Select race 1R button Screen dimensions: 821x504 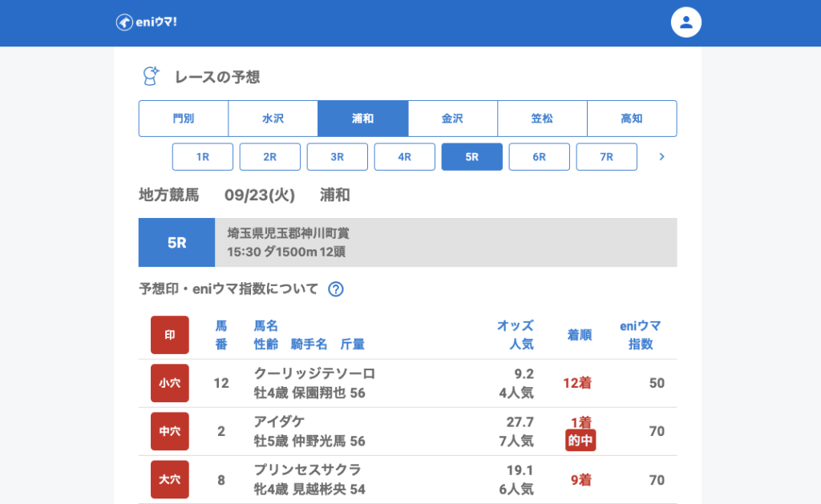(x=203, y=157)
